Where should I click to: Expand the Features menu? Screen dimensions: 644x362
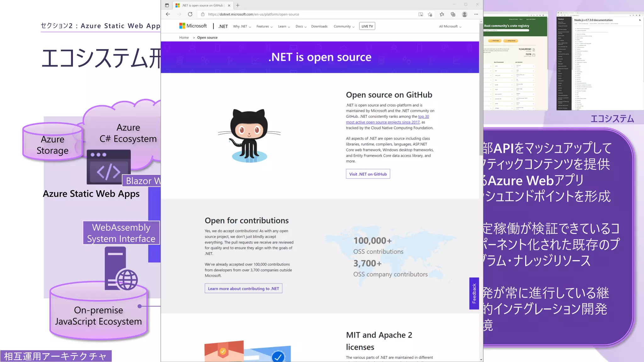coord(264,26)
